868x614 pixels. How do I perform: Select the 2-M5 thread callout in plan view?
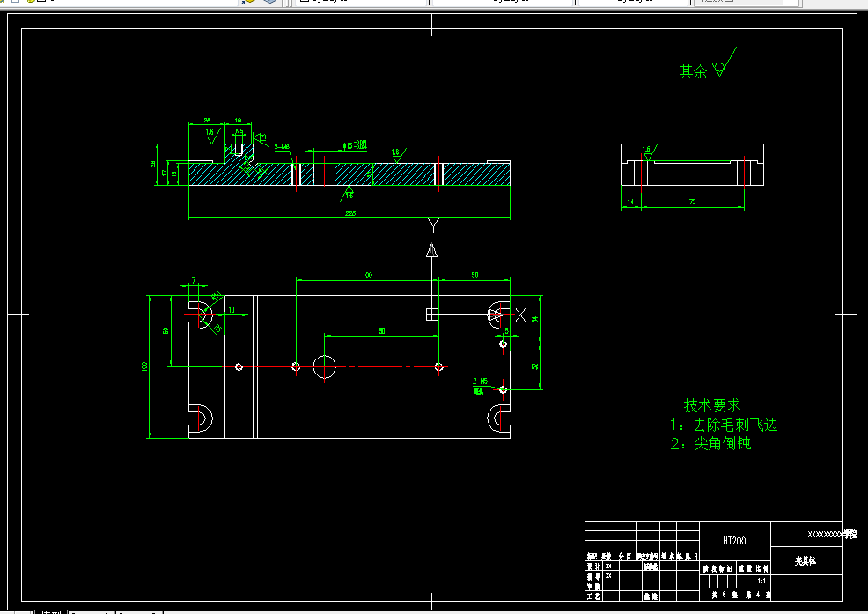click(x=480, y=381)
